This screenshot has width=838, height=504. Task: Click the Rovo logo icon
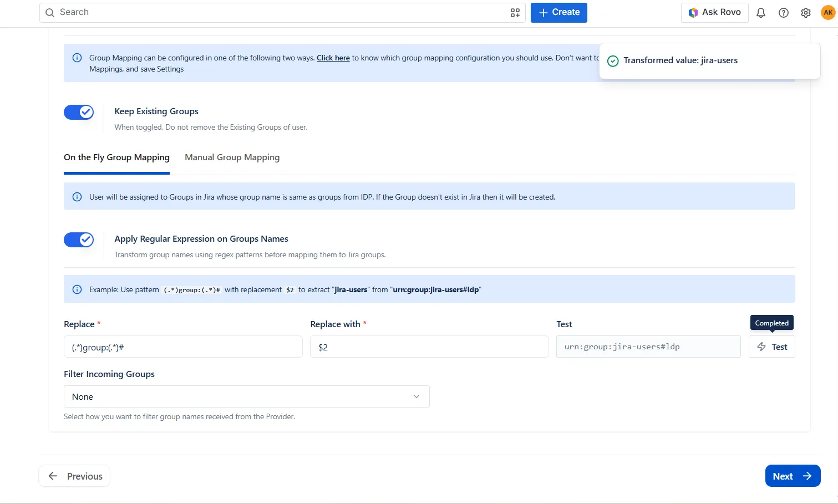pyautogui.click(x=693, y=12)
